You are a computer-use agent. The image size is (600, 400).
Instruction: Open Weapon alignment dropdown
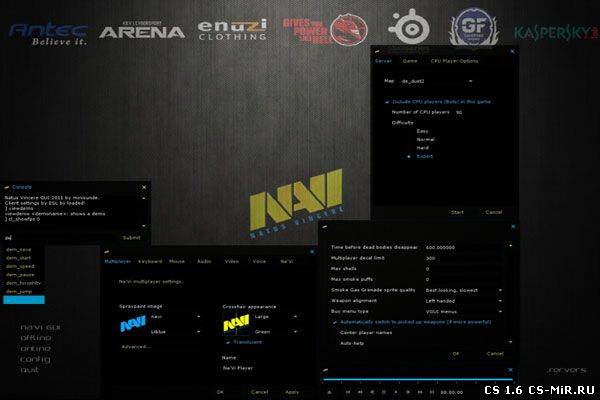click(x=463, y=301)
